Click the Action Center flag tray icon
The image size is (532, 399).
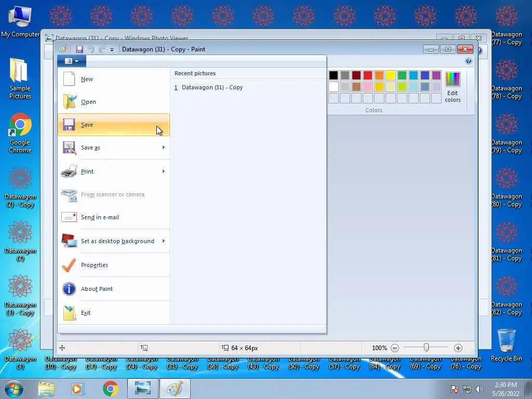click(x=455, y=389)
